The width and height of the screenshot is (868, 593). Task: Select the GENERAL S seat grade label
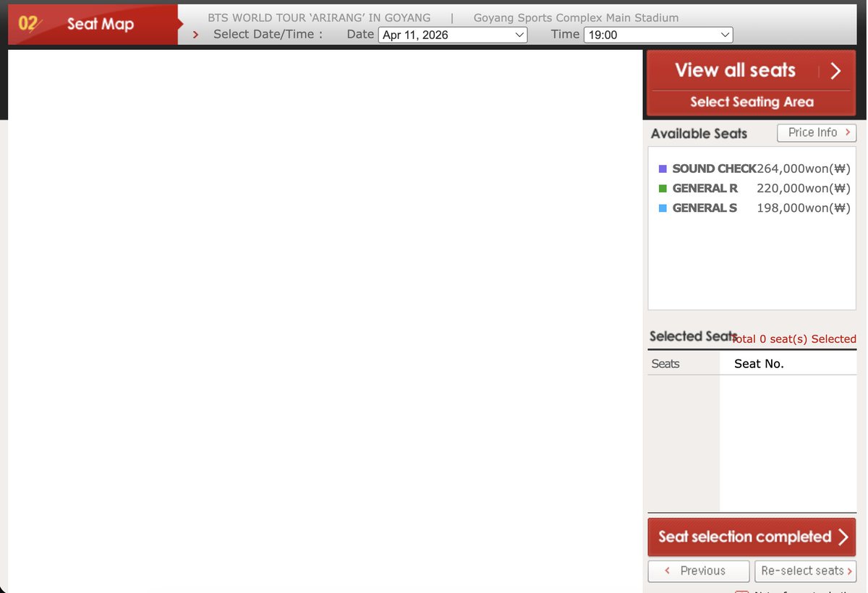pyautogui.click(x=705, y=208)
